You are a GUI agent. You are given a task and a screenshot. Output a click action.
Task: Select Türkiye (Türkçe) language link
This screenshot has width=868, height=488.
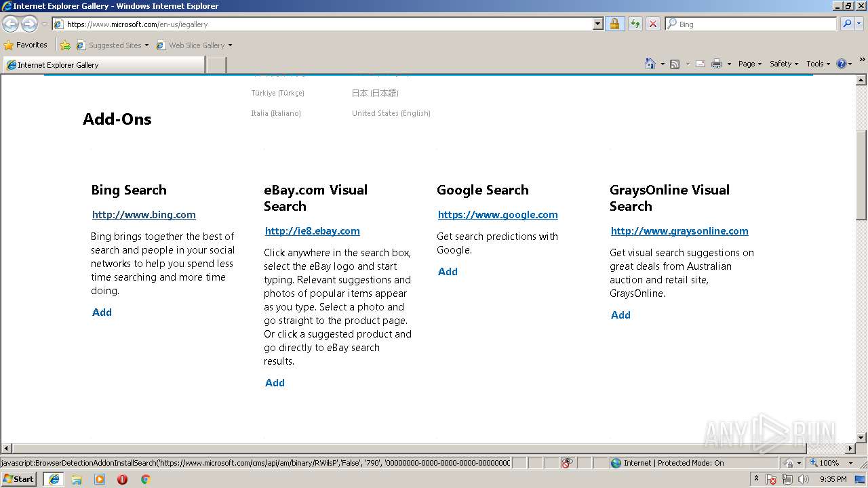click(277, 93)
